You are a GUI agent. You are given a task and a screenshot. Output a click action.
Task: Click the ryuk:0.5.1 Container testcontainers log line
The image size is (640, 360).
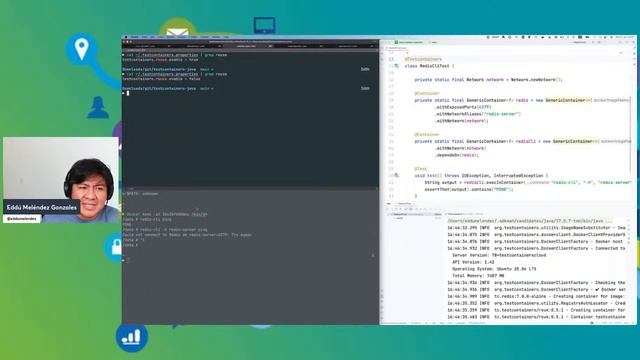click(536, 317)
